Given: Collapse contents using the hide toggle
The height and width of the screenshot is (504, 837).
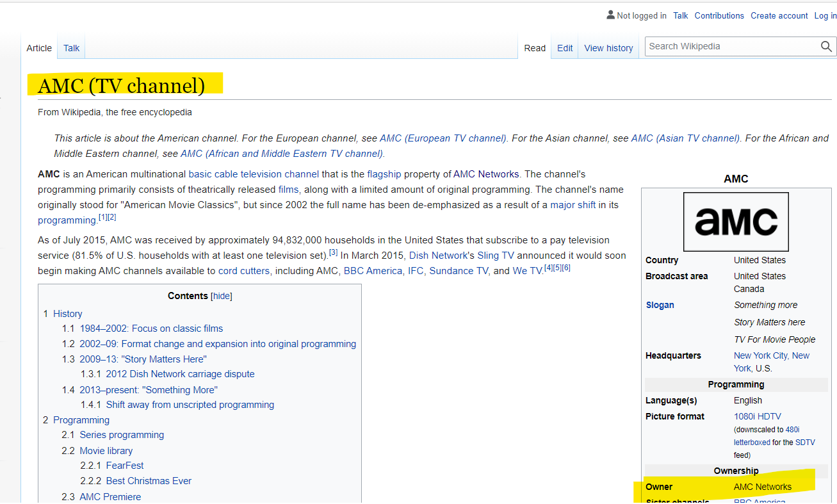Looking at the screenshot, I should (x=222, y=296).
